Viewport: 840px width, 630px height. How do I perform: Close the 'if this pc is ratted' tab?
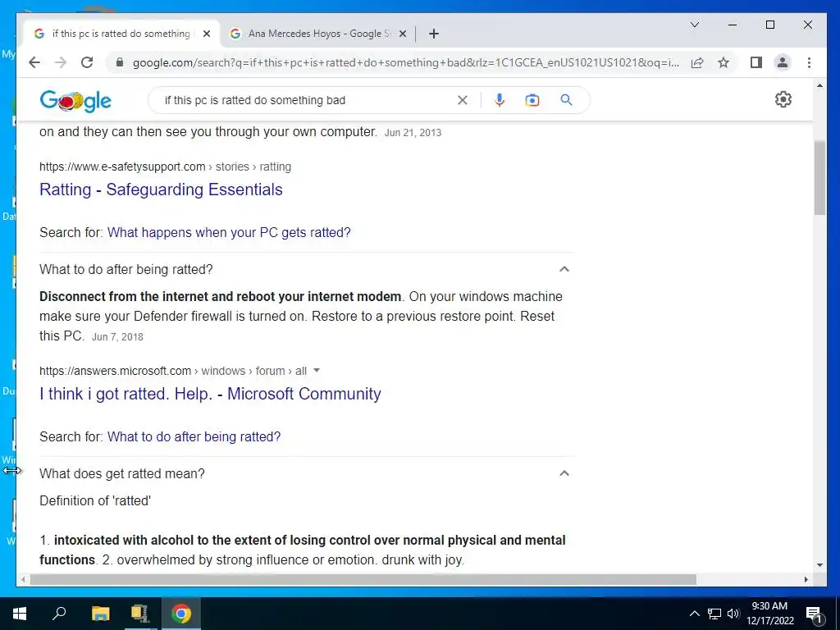click(207, 34)
